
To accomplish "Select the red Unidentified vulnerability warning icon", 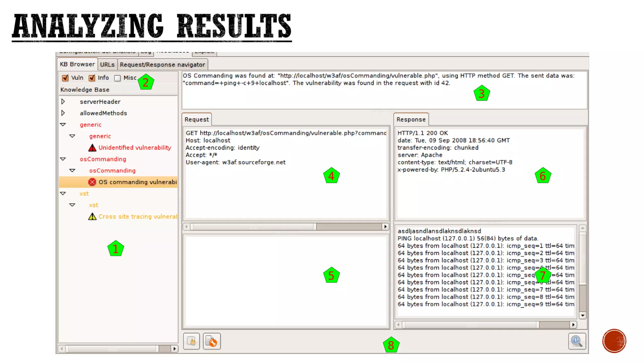I will point(92,148).
